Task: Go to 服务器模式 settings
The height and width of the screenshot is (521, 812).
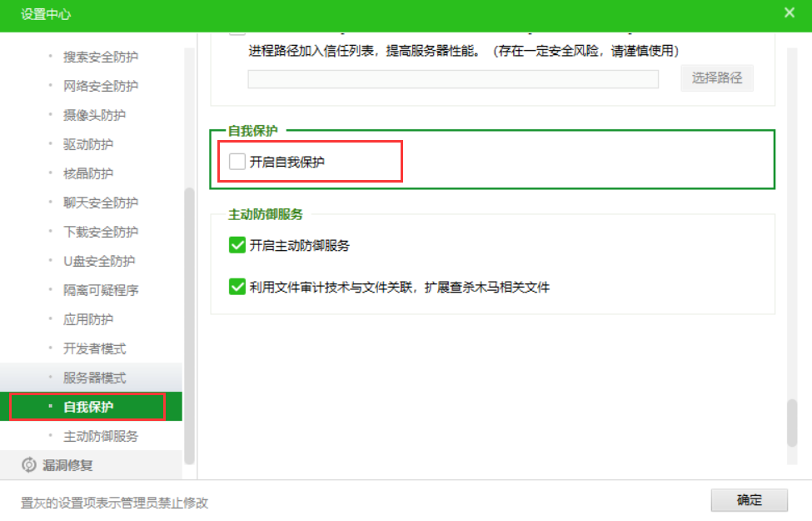Action: click(95, 378)
